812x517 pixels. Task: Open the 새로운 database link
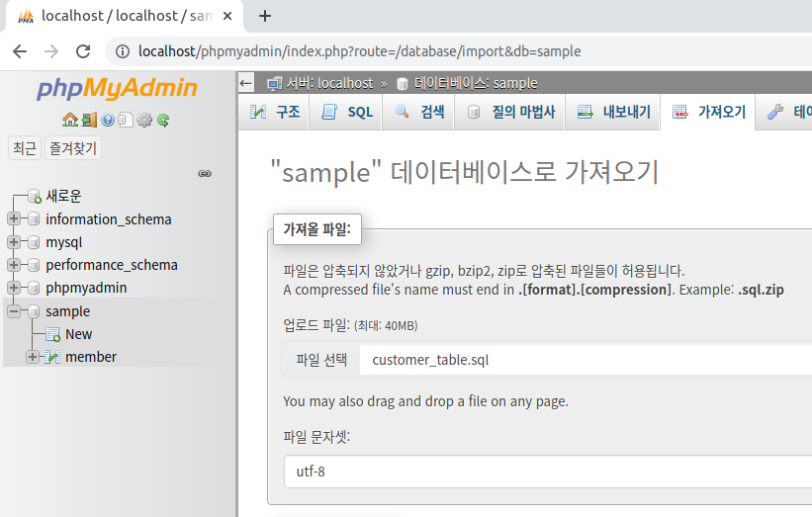click(63, 196)
